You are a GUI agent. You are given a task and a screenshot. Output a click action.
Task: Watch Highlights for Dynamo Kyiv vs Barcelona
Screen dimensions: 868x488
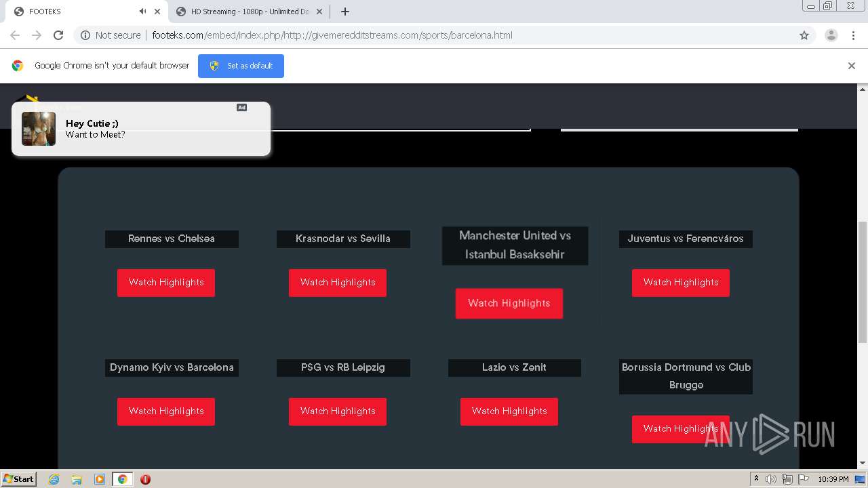[166, 411]
